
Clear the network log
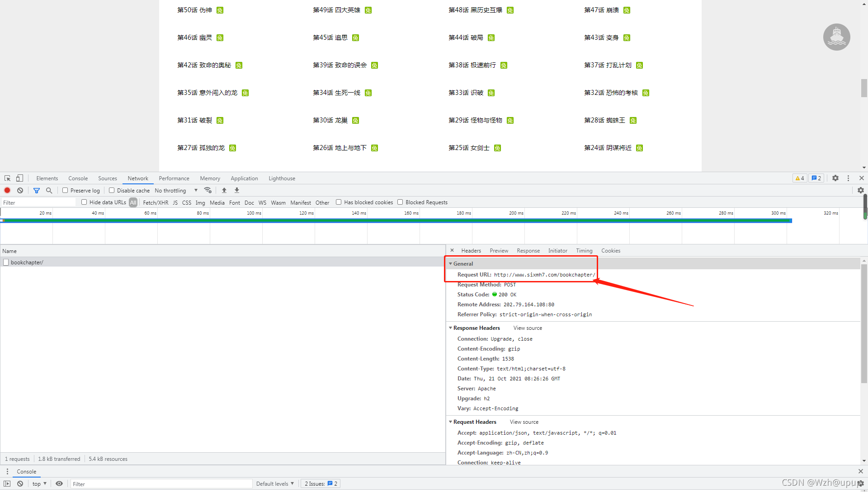[x=20, y=190]
